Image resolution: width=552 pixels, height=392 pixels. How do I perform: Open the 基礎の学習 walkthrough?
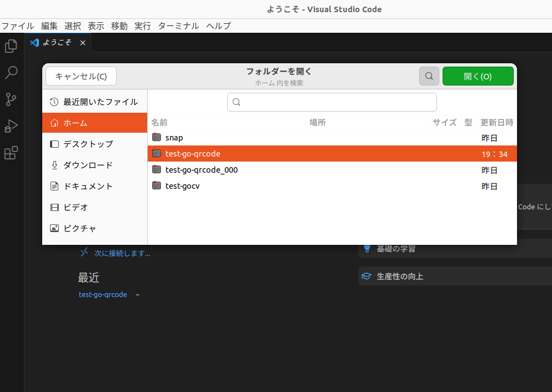455,248
